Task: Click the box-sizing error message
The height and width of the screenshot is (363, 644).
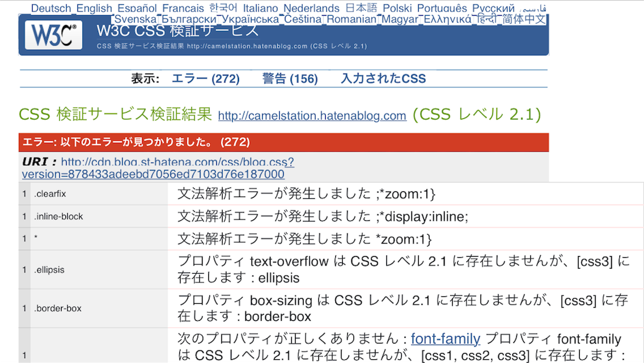Action: pyautogui.click(x=403, y=308)
